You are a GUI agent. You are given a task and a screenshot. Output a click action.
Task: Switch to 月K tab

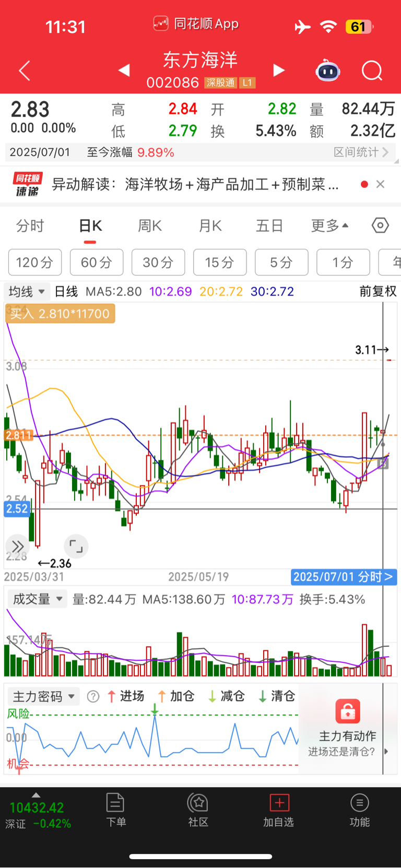pyautogui.click(x=210, y=225)
